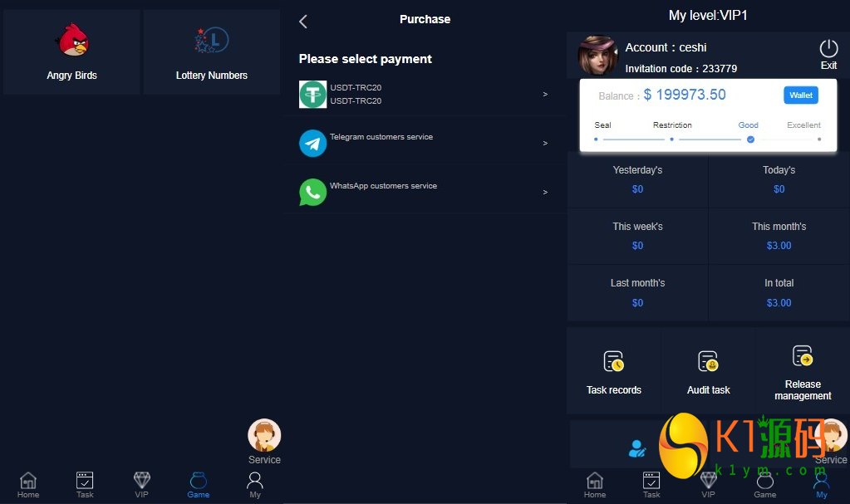Open the Angry Birds game icon
The width and height of the screenshot is (850, 504).
[x=72, y=40]
